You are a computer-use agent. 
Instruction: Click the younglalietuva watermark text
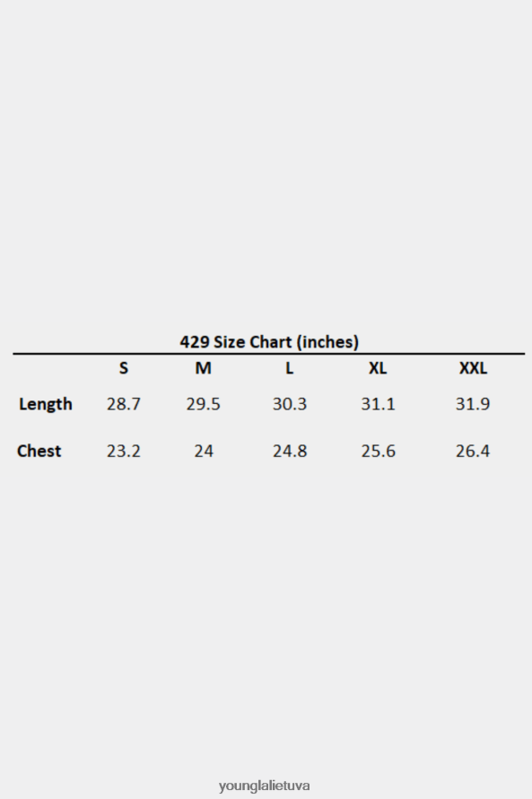(x=265, y=786)
